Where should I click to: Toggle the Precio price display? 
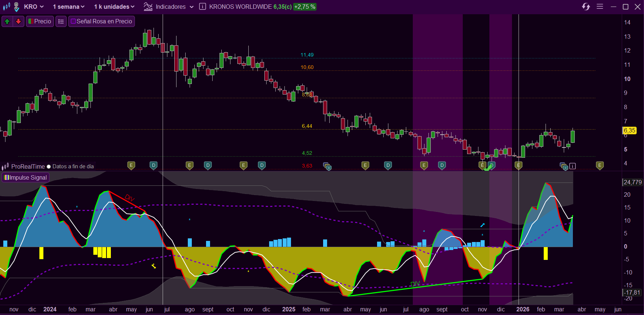coord(40,22)
